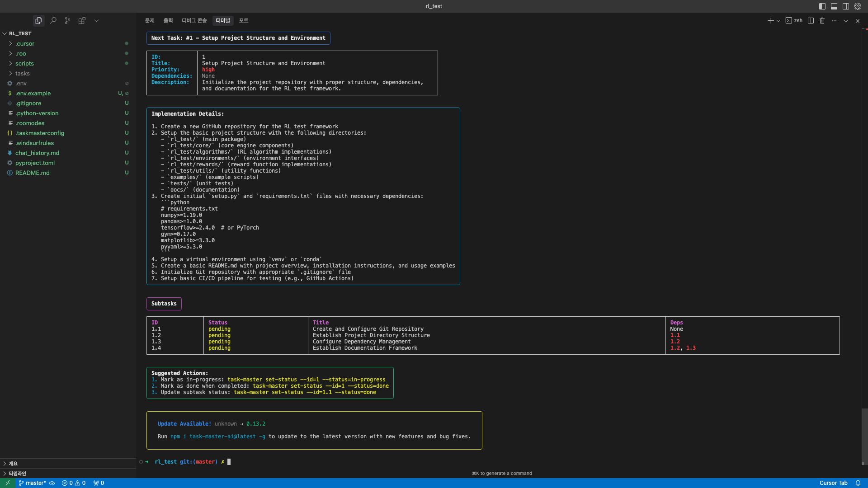Expand the scripts folder
Viewport: 868px width, 488px height.
68,64
